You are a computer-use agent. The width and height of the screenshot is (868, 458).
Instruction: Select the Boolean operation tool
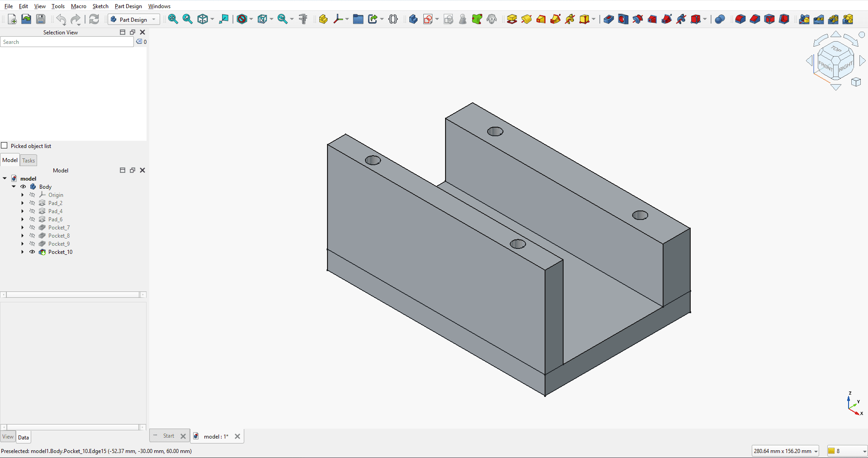point(720,19)
